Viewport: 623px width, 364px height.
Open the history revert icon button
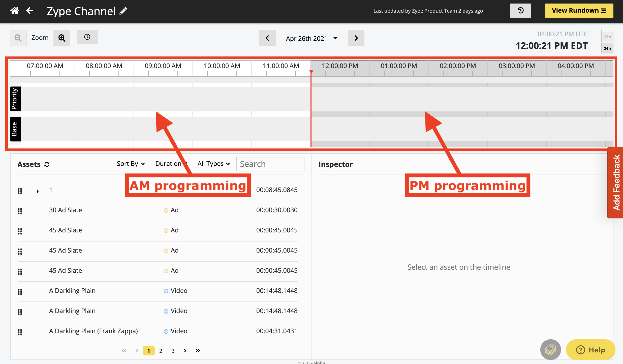pos(520,11)
